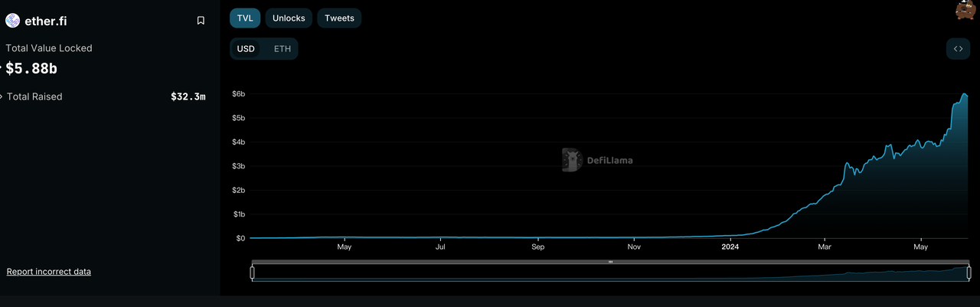Image resolution: width=980 pixels, height=307 pixels.
Task: Click the $32.3m total raised amount
Action: pos(188,96)
